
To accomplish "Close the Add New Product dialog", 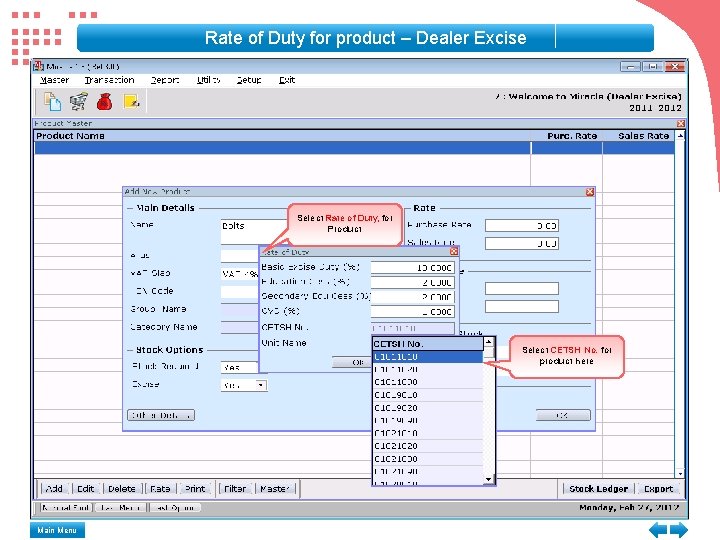I will (590, 192).
